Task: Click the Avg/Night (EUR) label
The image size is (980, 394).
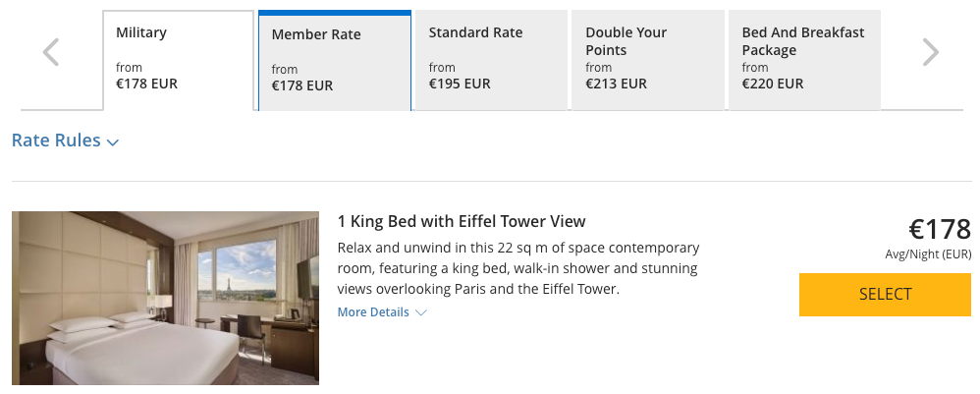Action: [x=928, y=255]
